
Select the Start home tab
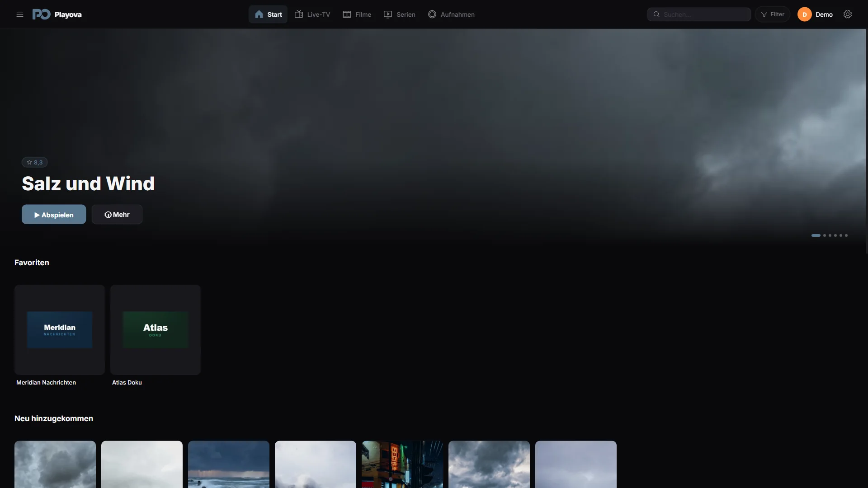click(268, 14)
